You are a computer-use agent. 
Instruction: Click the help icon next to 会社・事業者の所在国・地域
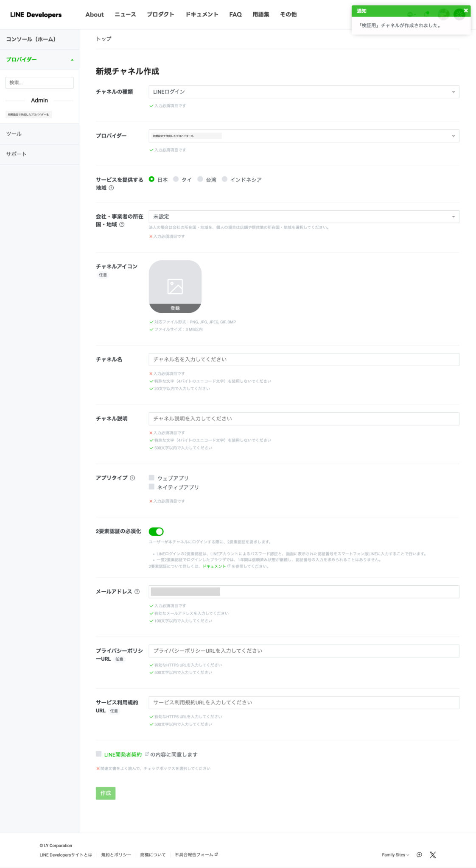[x=122, y=225]
